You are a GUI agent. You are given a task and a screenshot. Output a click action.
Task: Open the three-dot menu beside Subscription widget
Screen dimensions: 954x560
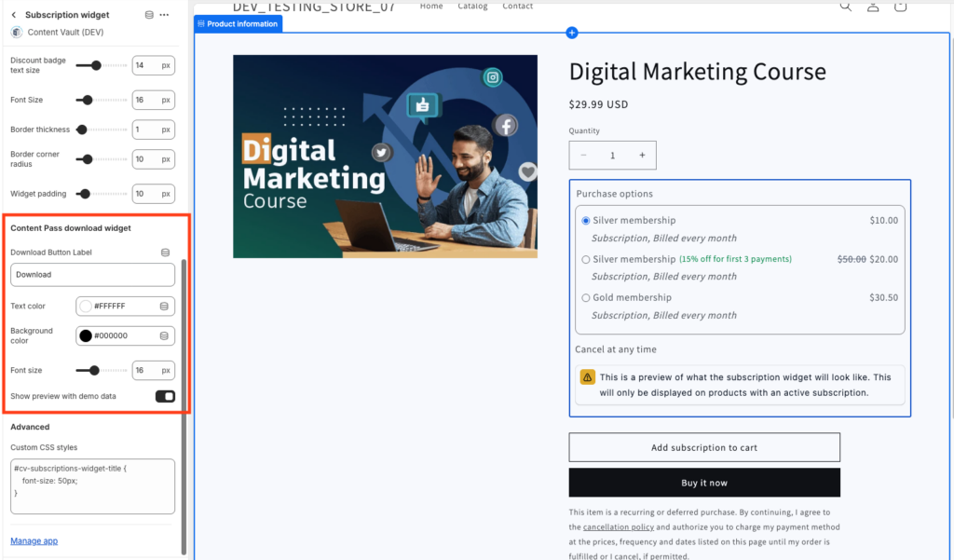(165, 15)
